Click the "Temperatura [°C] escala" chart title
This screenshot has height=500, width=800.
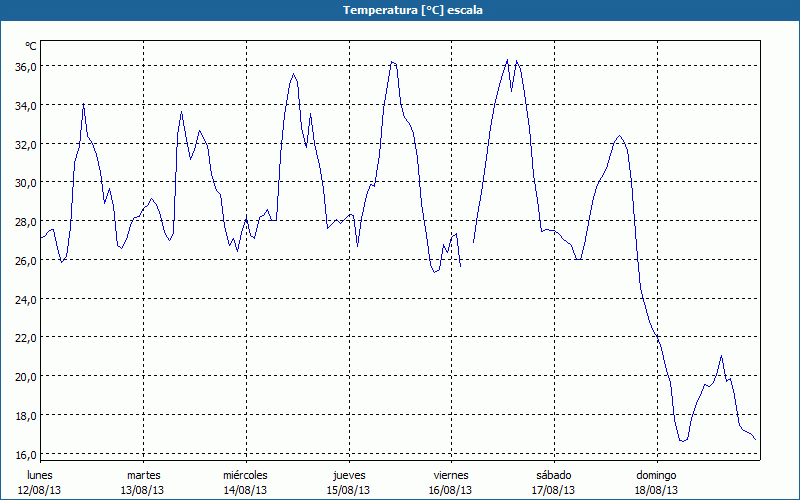pos(400,10)
